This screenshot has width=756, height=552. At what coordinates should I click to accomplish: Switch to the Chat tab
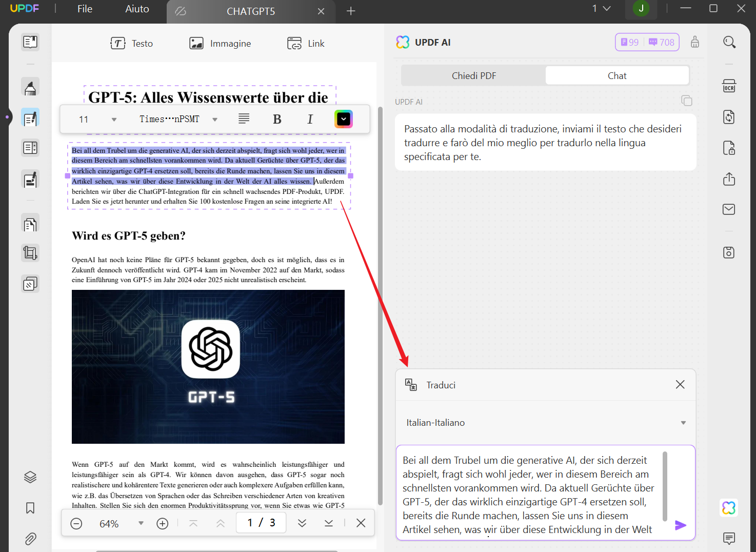tap(617, 75)
